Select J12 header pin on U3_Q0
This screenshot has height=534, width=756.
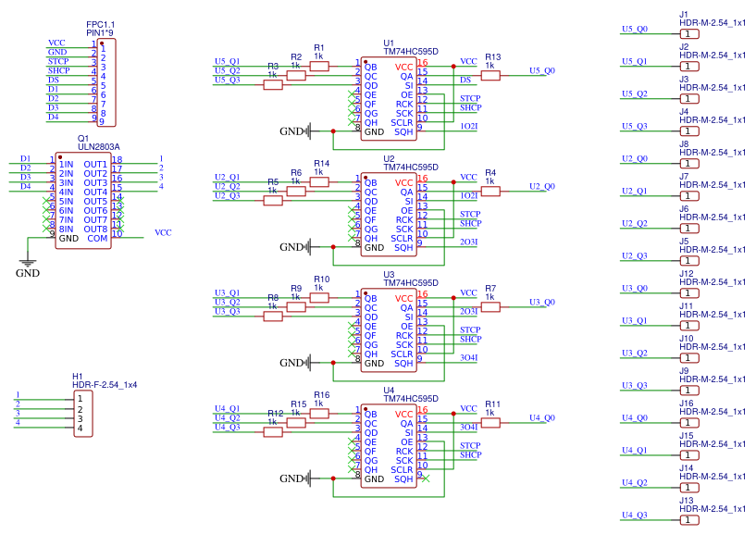click(x=689, y=293)
